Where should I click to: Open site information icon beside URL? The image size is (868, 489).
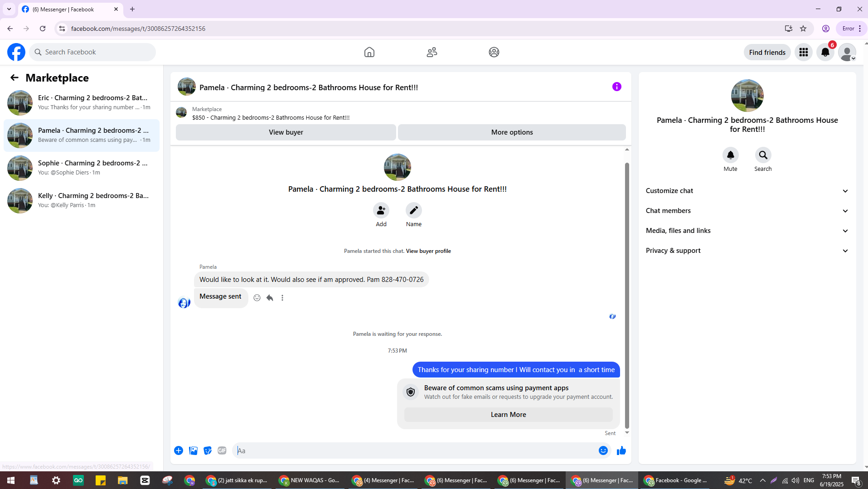click(x=62, y=29)
